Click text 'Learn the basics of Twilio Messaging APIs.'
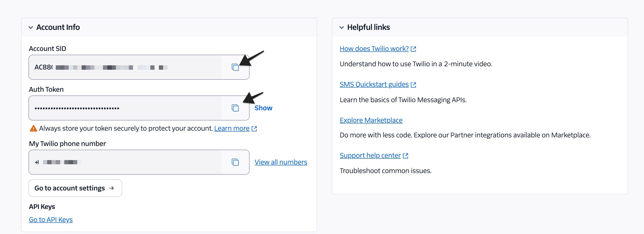Image resolution: width=644 pixels, height=234 pixels. (x=403, y=100)
